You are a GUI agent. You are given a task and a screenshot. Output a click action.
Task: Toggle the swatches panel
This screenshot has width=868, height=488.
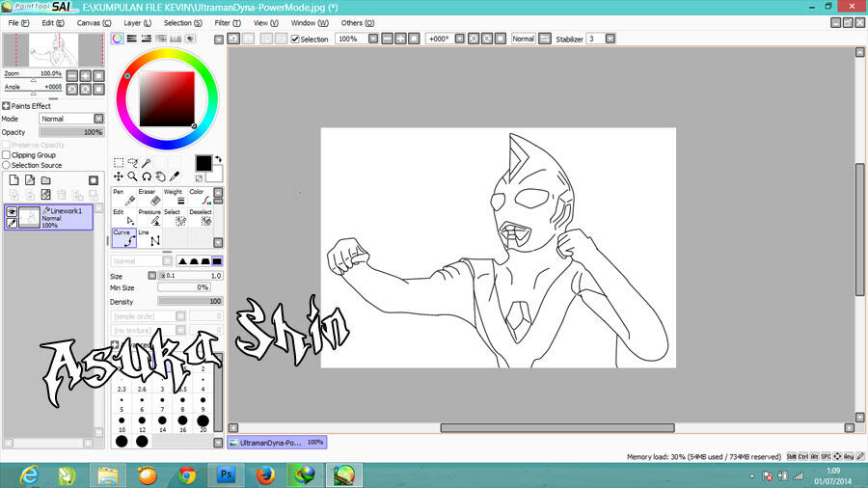pos(176,39)
